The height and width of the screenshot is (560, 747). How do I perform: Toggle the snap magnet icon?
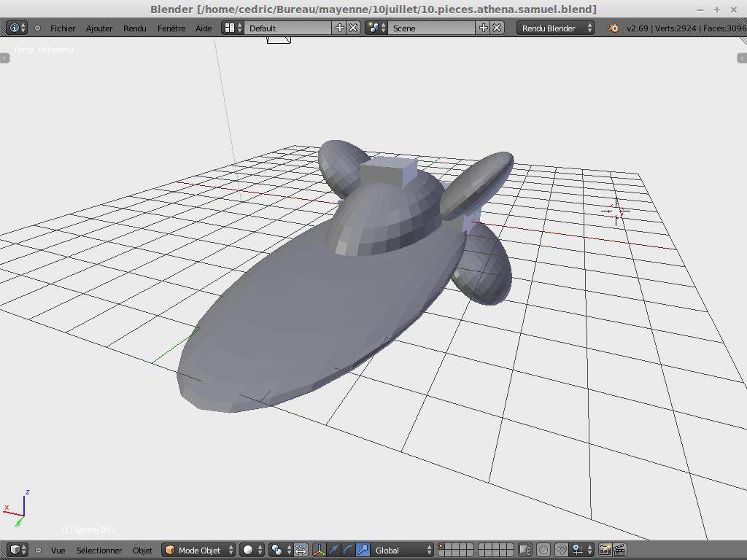[561, 550]
